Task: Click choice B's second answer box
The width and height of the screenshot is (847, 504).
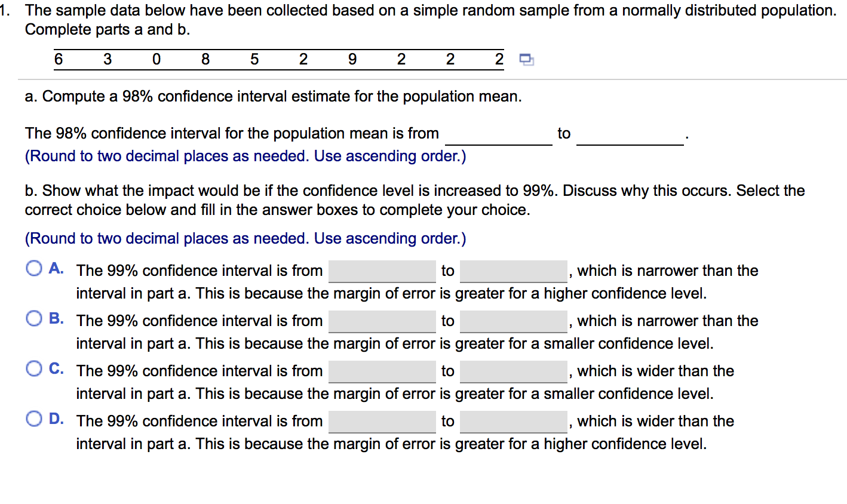Action: (x=514, y=321)
